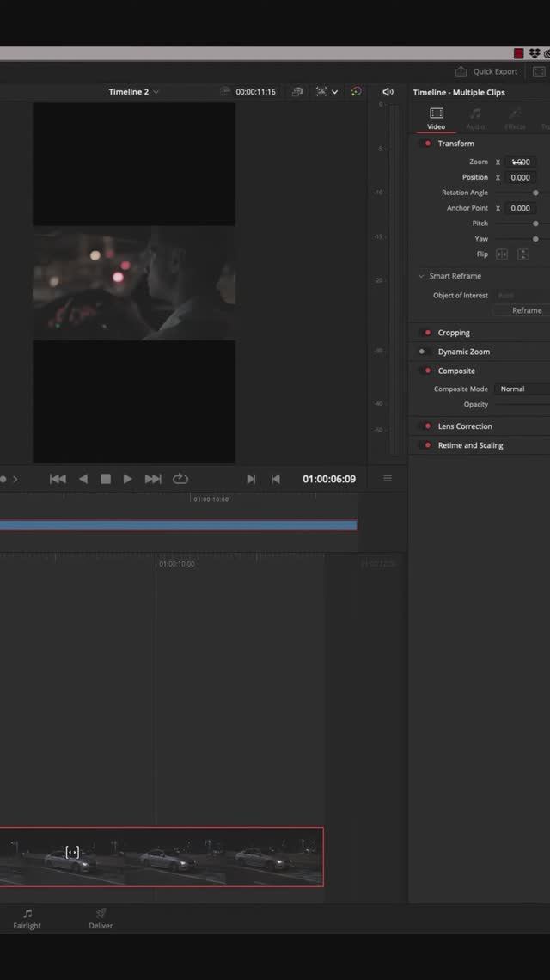This screenshot has height=980, width=550.
Task: Click the vertical Flip icon
Action: (523, 254)
